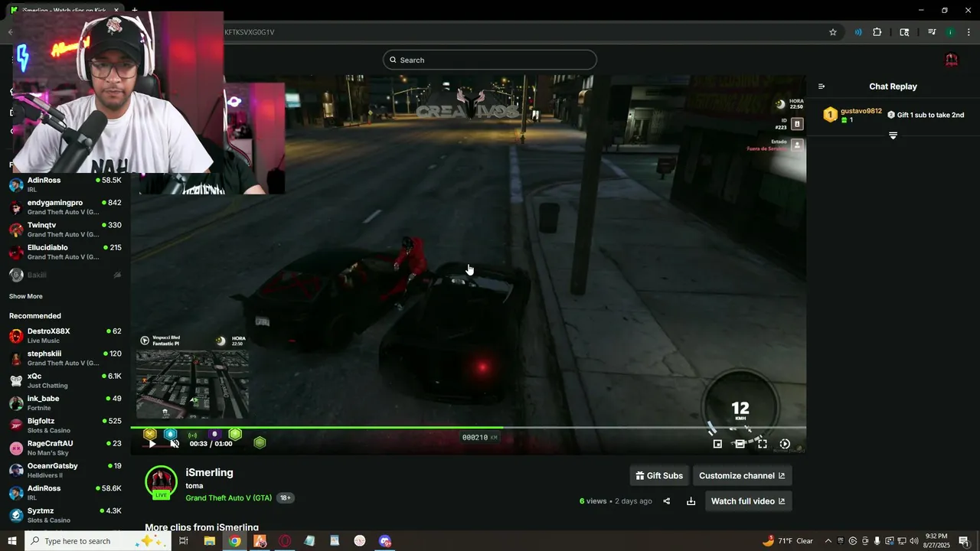Open Chrome search-tabs lens icon
Screen dimensions: 980x551
click(x=904, y=32)
